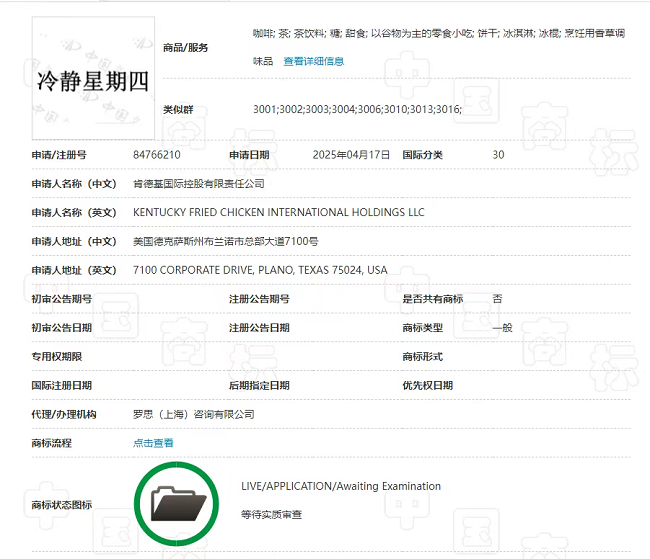Click the 商标状态图标 field label
This screenshot has height=559, width=650.
(61, 505)
